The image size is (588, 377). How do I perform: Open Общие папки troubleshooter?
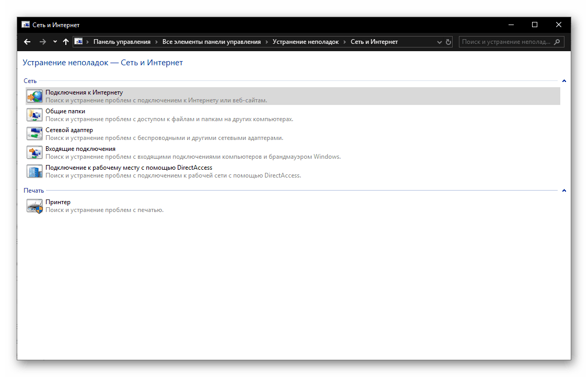[65, 111]
